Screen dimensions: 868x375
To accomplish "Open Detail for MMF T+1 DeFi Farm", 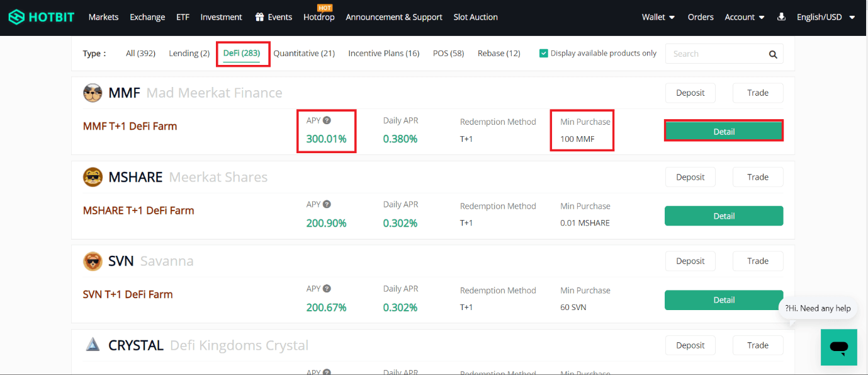I will tap(724, 131).
